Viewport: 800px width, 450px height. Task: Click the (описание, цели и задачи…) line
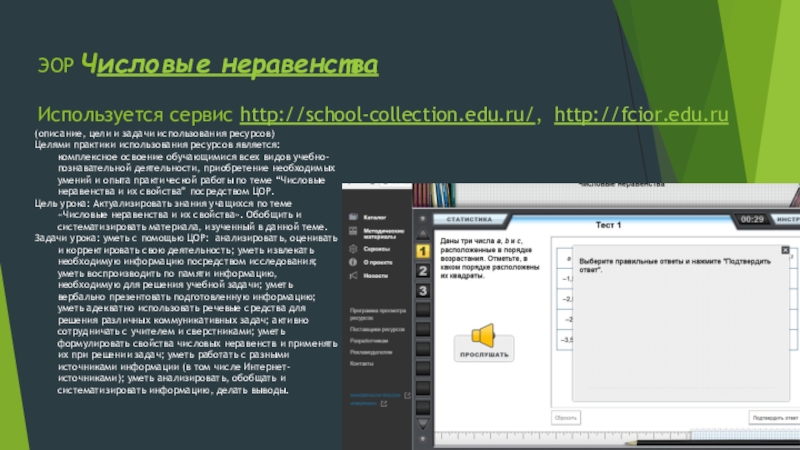155,134
